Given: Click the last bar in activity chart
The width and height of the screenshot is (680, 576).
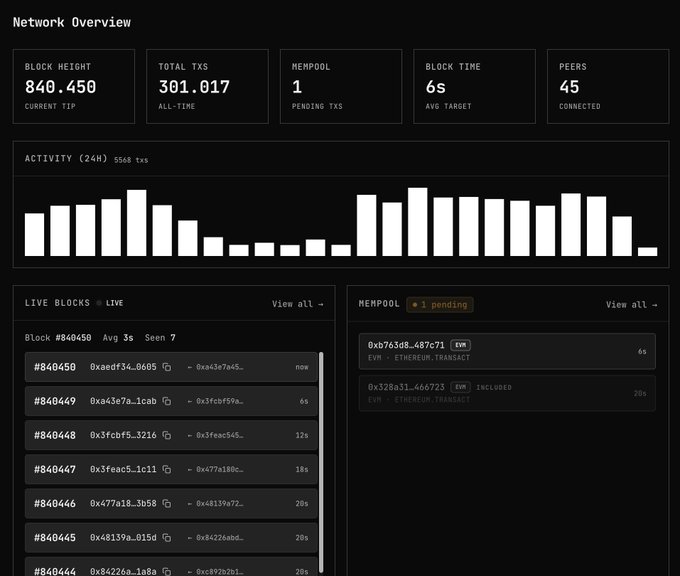Looking at the screenshot, I should pyautogui.click(x=647, y=252).
